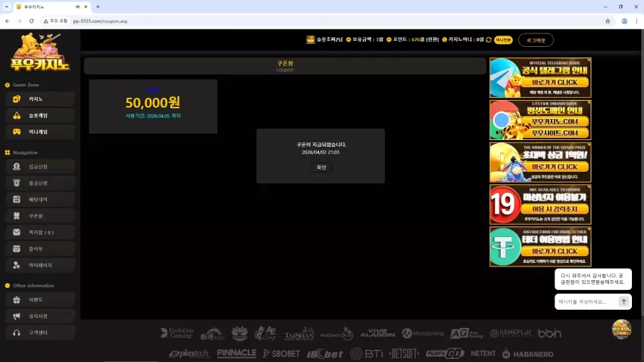The image size is (644, 362).
Task: Go to 출금신청 withdrawal request
Action: [x=40, y=183]
